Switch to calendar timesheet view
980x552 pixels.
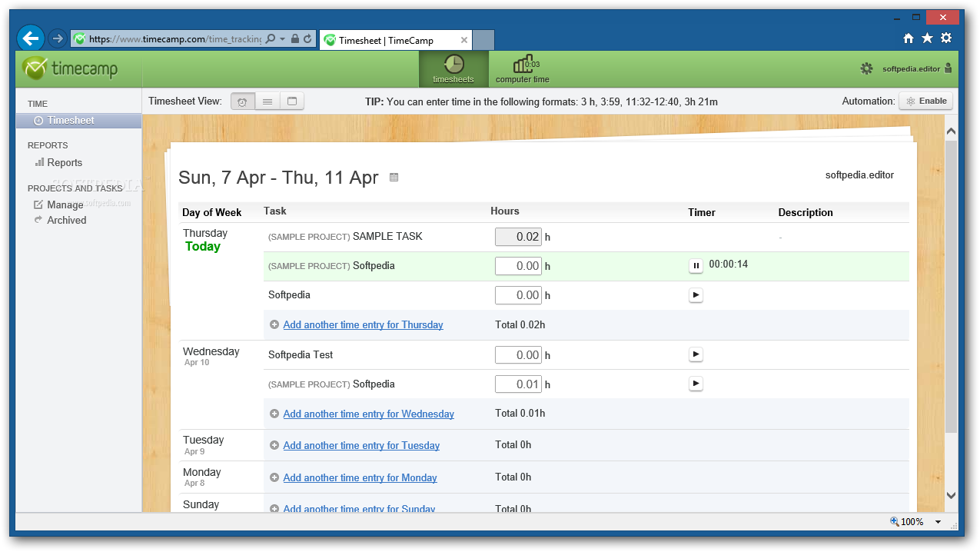pyautogui.click(x=292, y=101)
